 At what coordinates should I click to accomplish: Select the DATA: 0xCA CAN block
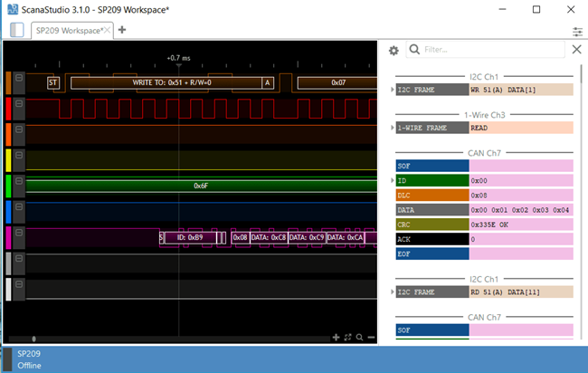pyautogui.click(x=345, y=237)
